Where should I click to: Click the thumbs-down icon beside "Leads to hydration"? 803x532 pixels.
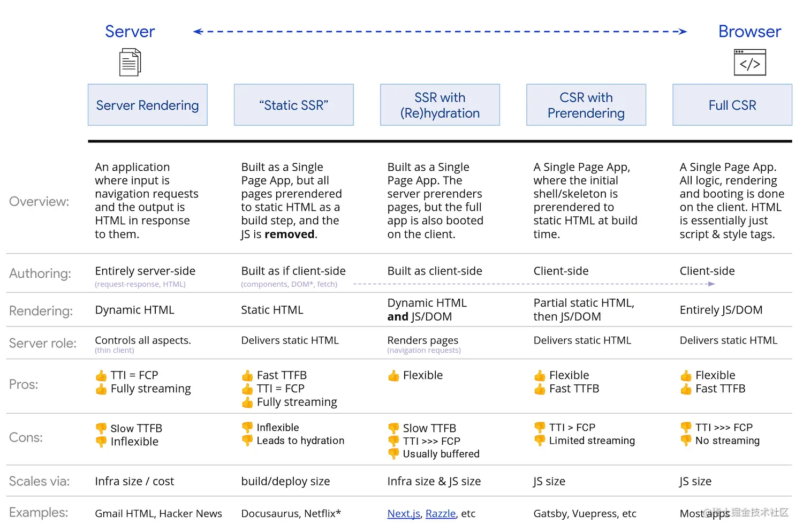(x=247, y=440)
